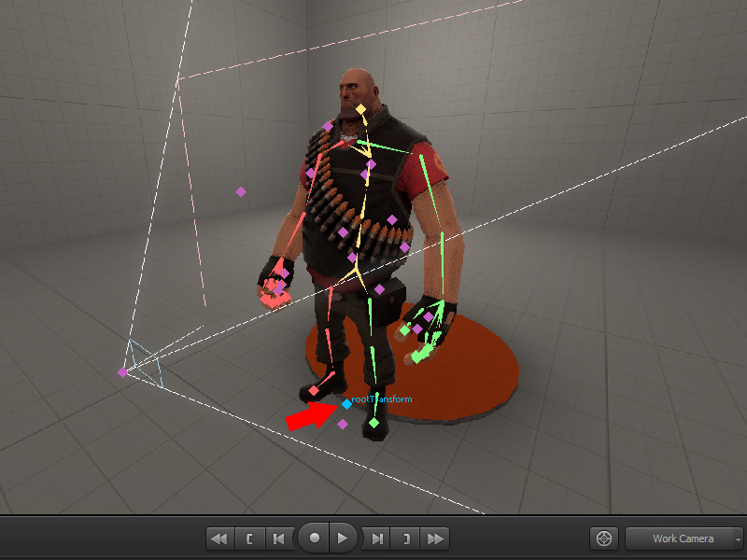
Task: Select the green foot control diamond
Action: (374, 423)
